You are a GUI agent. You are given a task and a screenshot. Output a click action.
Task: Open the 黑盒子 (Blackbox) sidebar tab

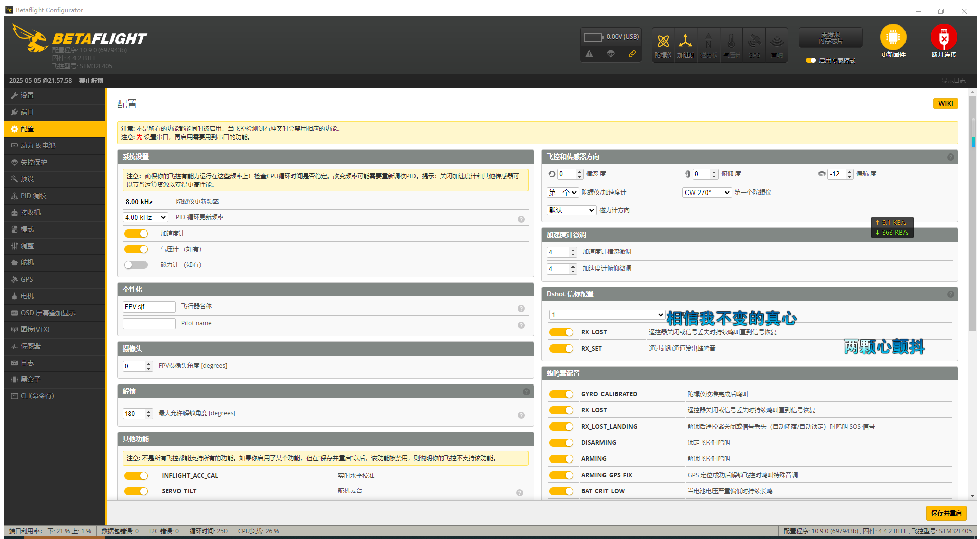55,379
